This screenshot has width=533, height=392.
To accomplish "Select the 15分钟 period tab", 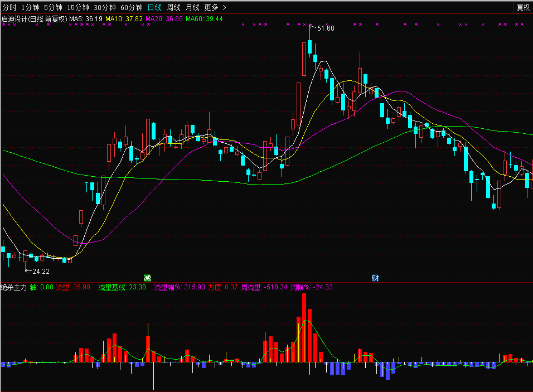I will [x=78, y=7].
